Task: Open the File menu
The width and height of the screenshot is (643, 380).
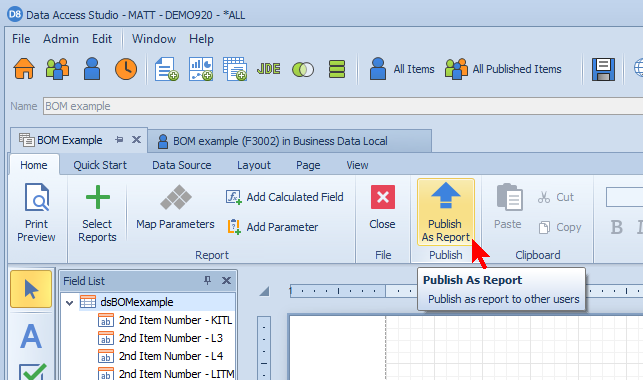Action: point(21,39)
